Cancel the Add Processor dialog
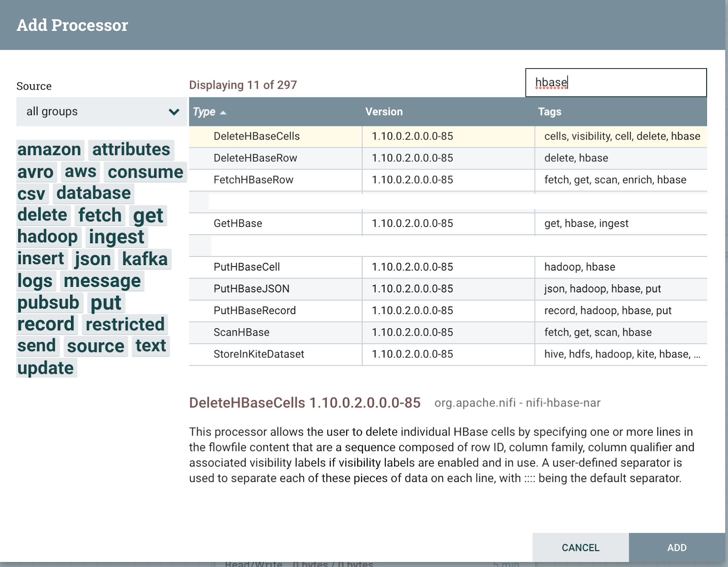The width and height of the screenshot is (728, 567). pos(581,547)
